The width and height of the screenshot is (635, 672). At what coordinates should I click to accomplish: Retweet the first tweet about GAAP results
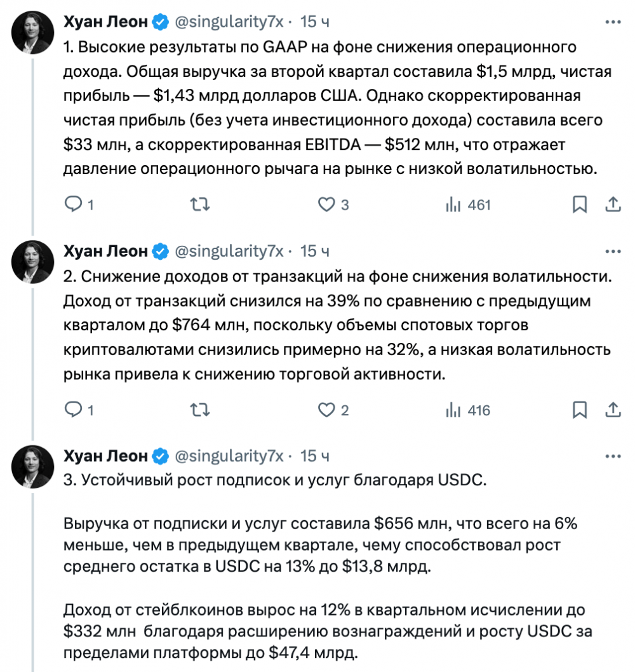click(199, 205)
